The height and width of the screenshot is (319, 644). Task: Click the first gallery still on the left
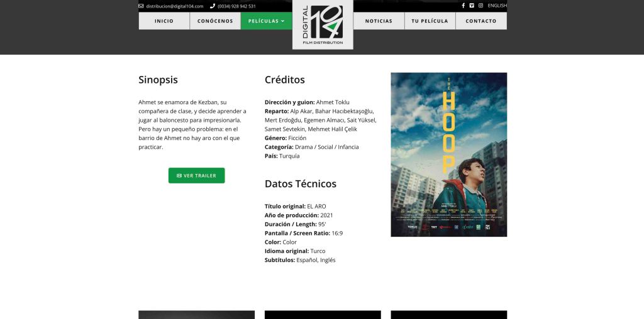coord(196,315)
